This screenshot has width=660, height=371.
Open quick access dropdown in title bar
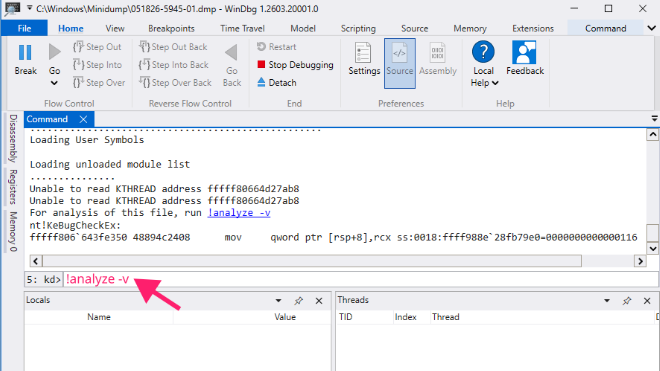click(x=29, y=8)
